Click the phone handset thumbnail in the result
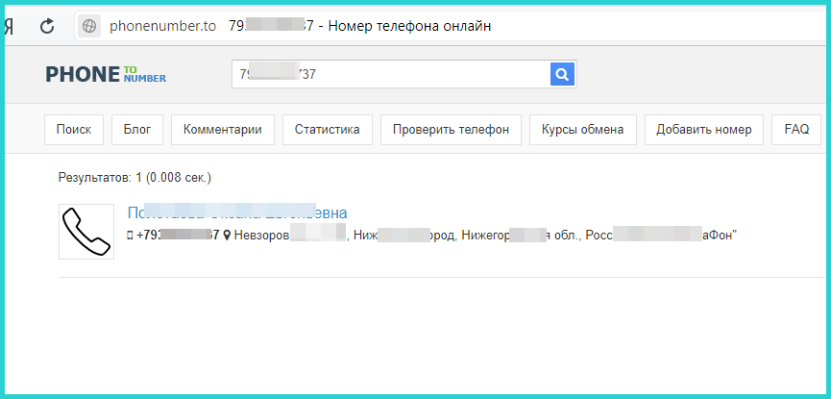This screenshot has height=399, width=831. tap(86, 232)
